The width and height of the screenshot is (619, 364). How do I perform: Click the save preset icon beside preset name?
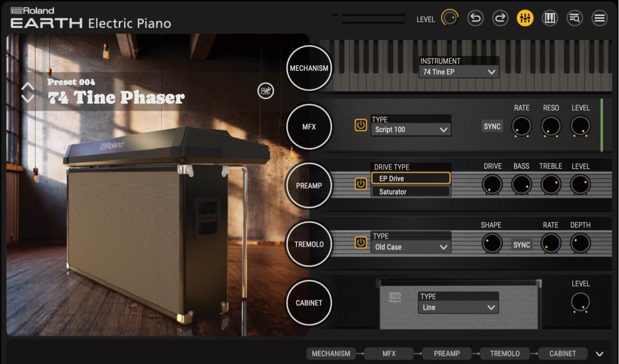(265, 90)
